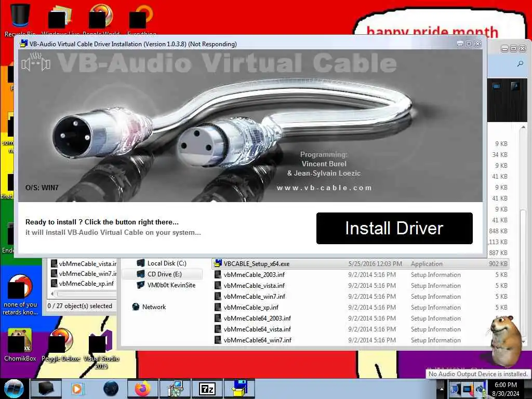The image size is (532, 399).
Task: Click the 887 KB size cell
Action: click(x=498, y=252)
